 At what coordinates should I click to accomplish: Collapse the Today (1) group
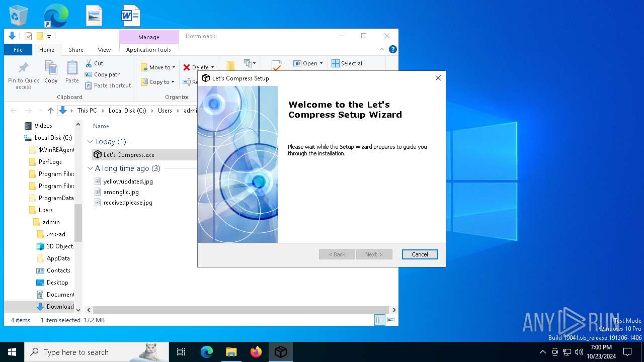tap(91, 142)
